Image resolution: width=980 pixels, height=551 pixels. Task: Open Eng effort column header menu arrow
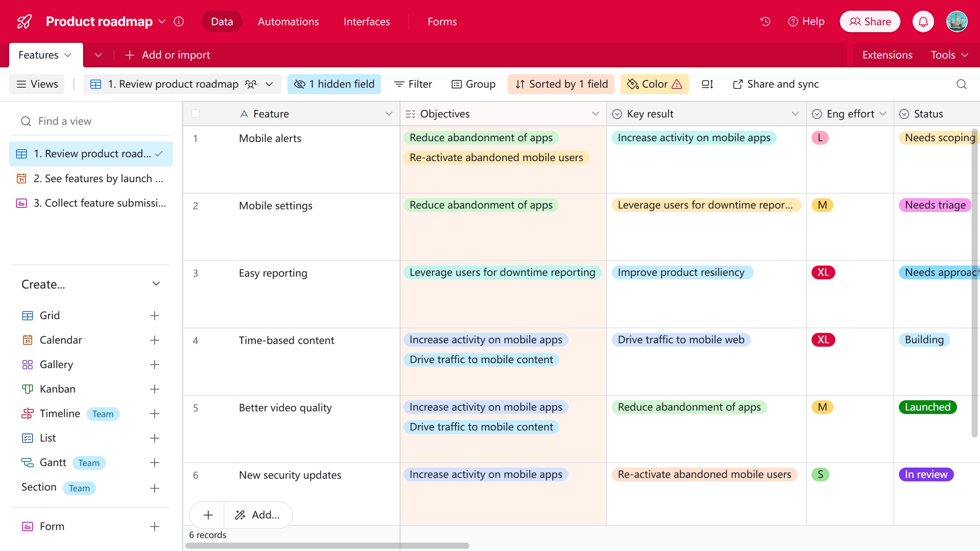[883, 114]
